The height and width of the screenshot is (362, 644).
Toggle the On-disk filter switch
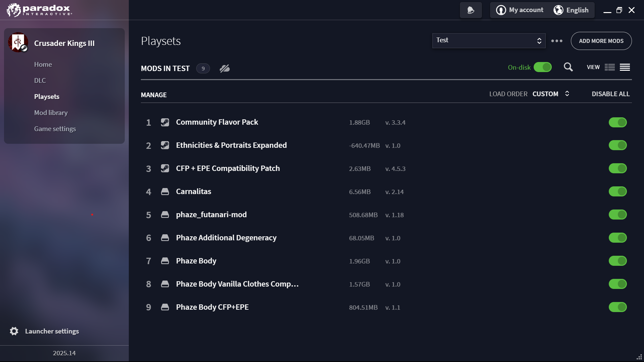(x=543, y=67)
